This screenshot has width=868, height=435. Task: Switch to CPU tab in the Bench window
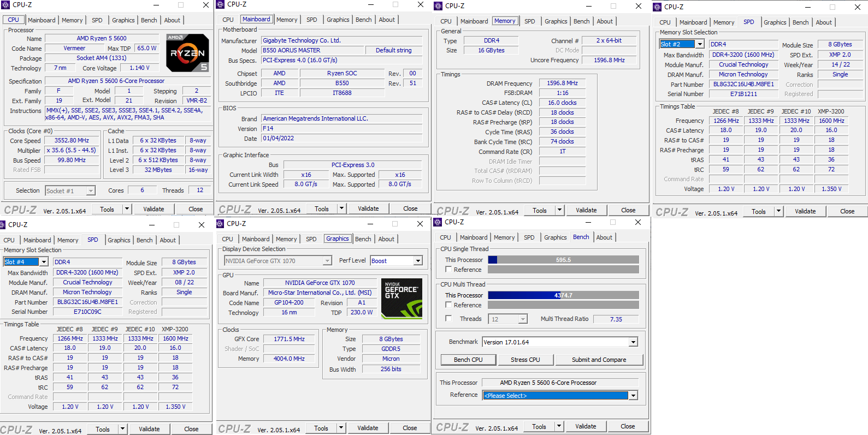coord(446,237)
